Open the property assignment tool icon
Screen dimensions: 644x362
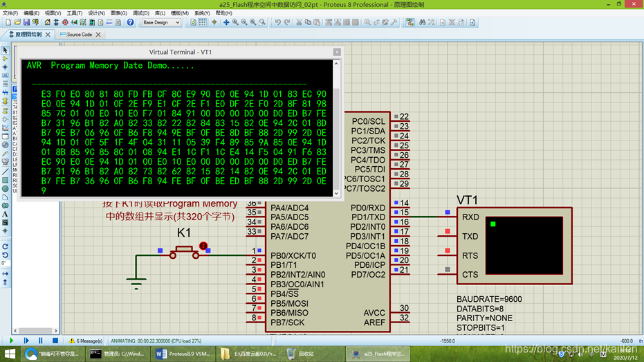pos(431,22)
